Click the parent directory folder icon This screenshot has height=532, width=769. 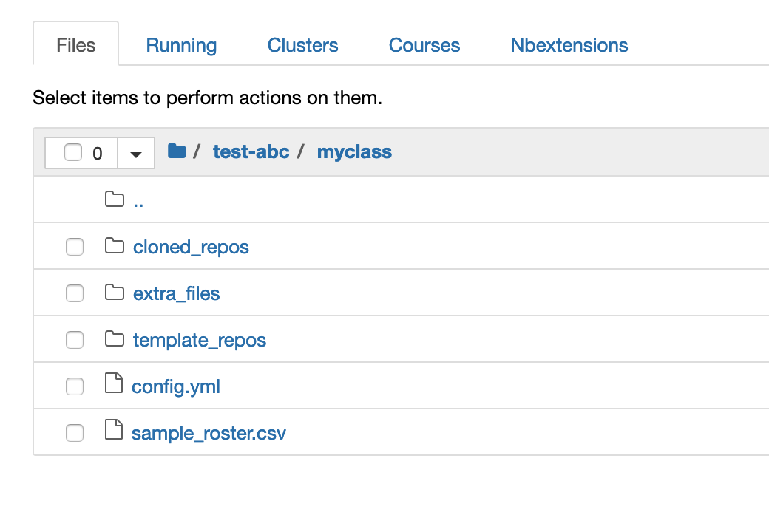click(115, 199)
